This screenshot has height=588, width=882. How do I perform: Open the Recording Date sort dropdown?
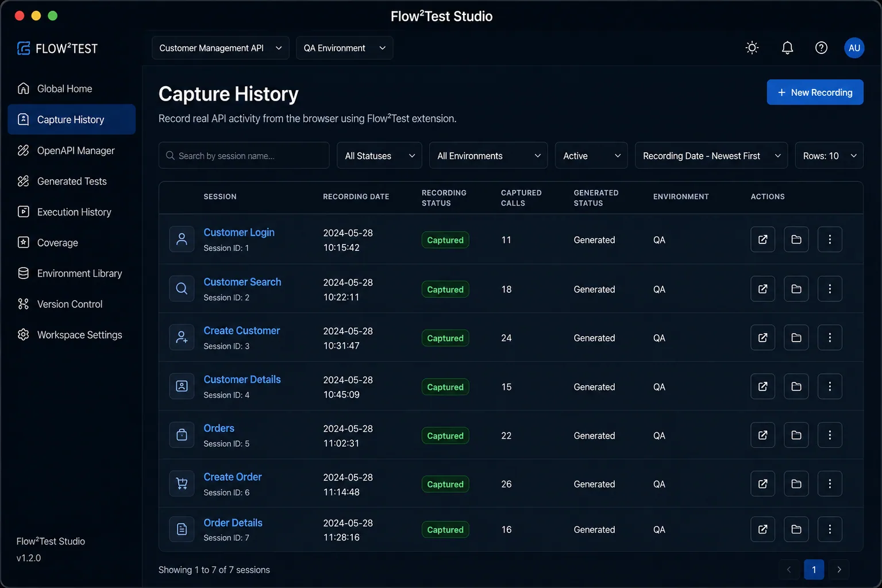point(711,156)
